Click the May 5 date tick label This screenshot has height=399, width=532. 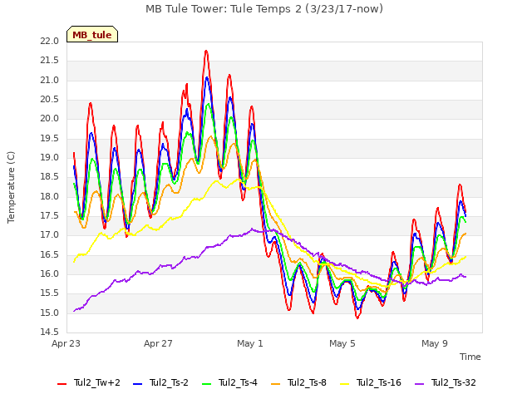coord(342,343)
